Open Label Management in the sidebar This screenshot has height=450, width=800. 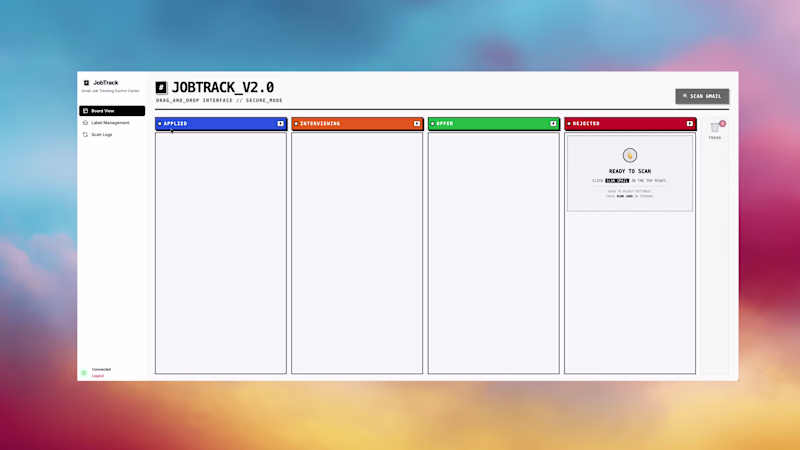click(112, 122)
